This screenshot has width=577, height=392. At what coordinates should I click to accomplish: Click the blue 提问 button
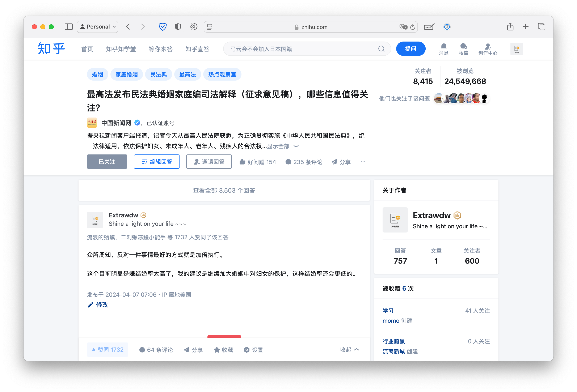[x=410, y=49]
